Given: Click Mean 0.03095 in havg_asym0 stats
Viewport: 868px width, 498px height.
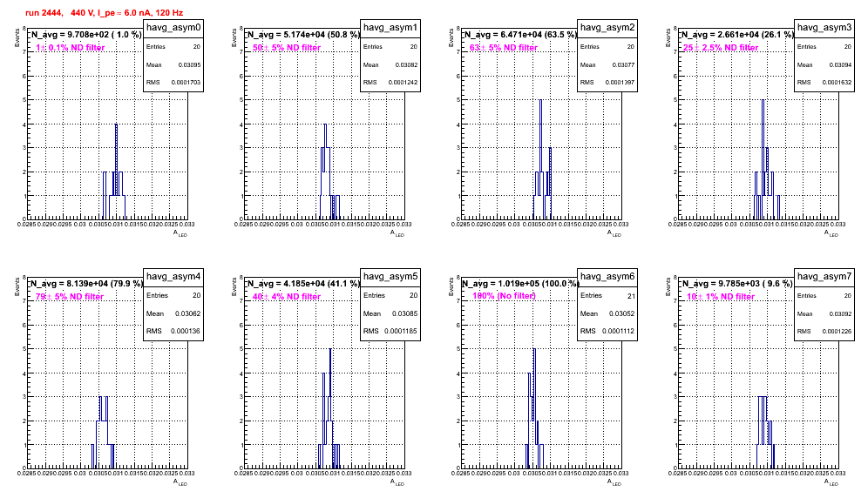Looking at the screenshot, I should (x=173, y=64).
